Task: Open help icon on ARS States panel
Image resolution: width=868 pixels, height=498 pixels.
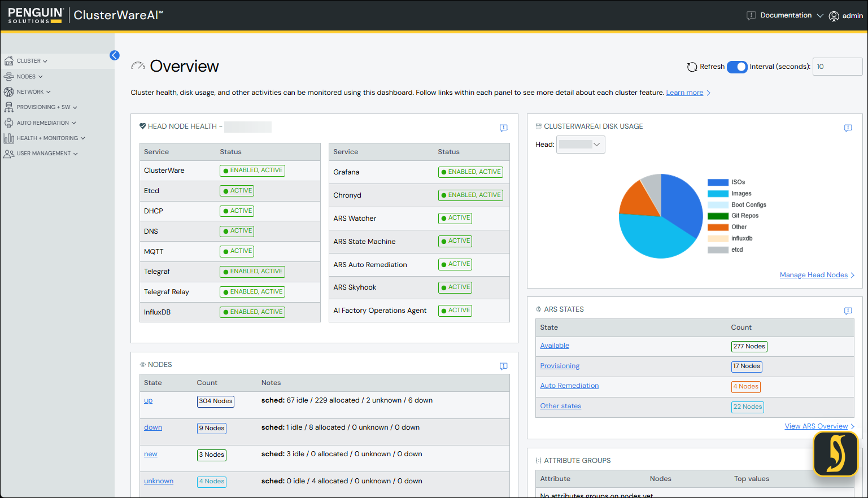Action: click(x=848, y=311)
